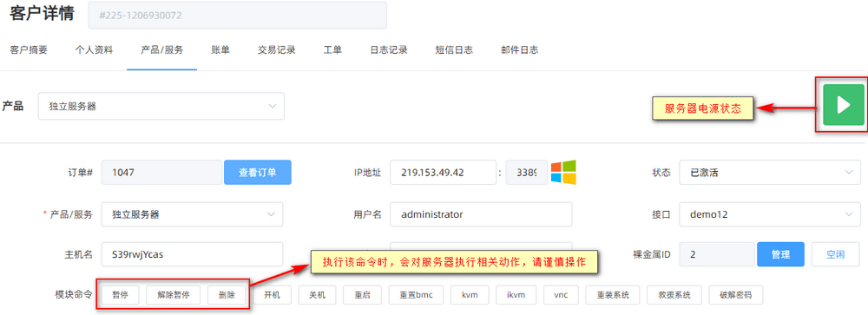
Task: Open the 产品/服务 required field dropdown
Action: point(192,214)
